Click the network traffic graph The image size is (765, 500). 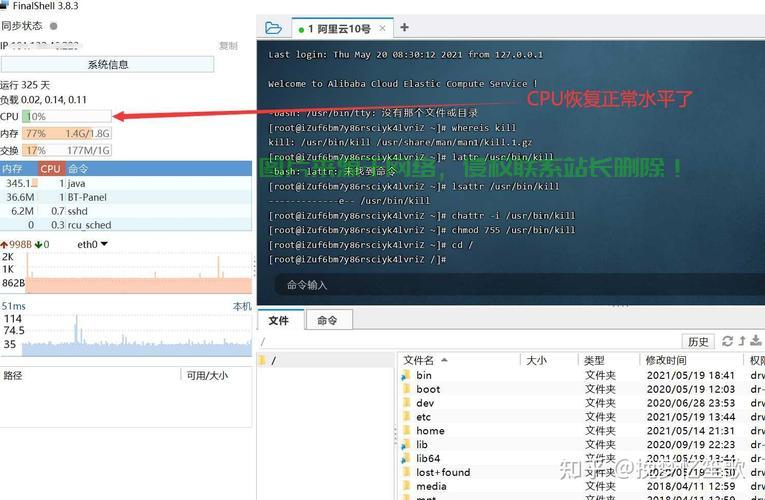pos(139,273)
